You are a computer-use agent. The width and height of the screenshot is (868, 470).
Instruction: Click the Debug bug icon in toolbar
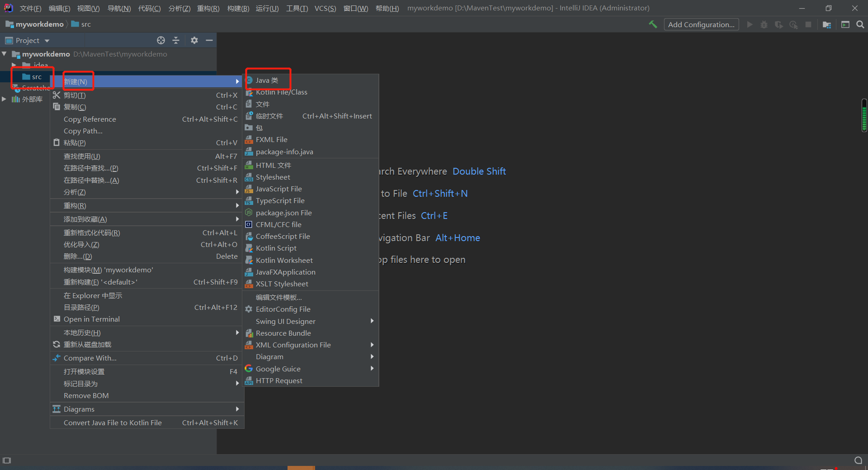[764, 24]
